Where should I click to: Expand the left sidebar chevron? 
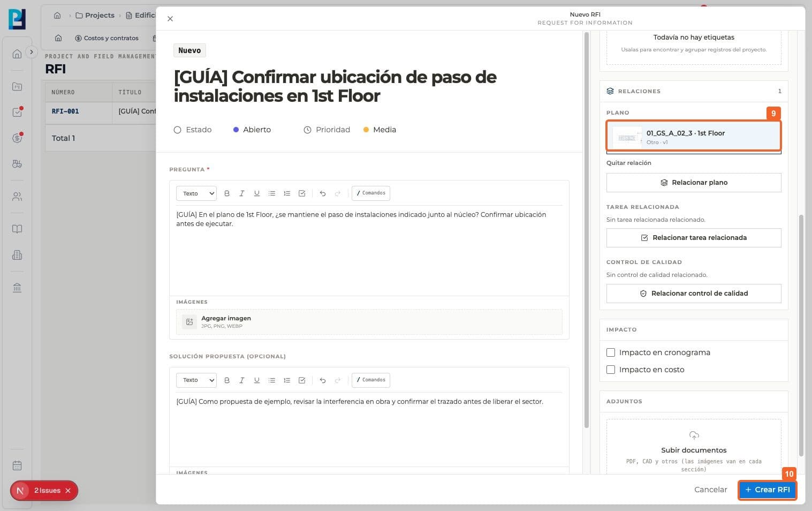32,52
